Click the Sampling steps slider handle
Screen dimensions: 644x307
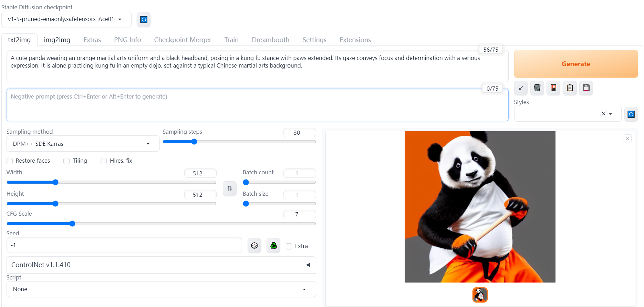[194, 142]
